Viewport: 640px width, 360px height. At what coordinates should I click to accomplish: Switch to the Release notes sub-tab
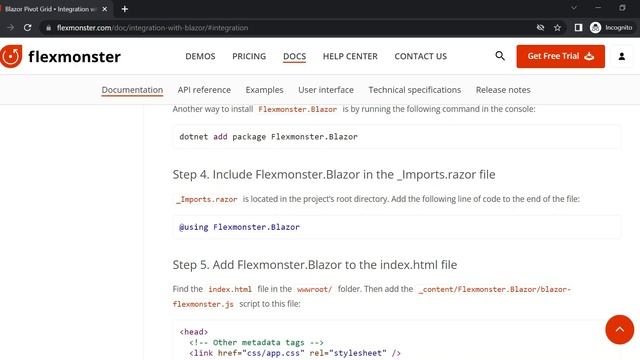pyautogui.click(x=503, y=90)
